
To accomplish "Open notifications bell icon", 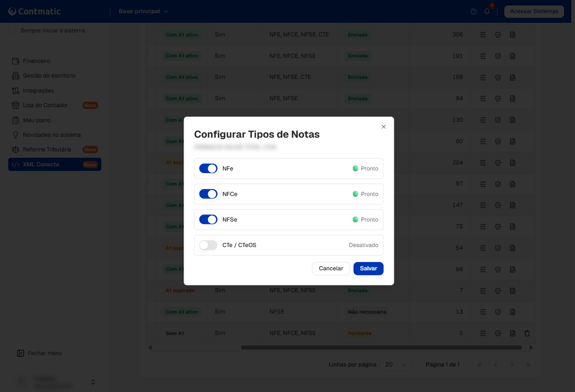I will click(x=487, y=11).
